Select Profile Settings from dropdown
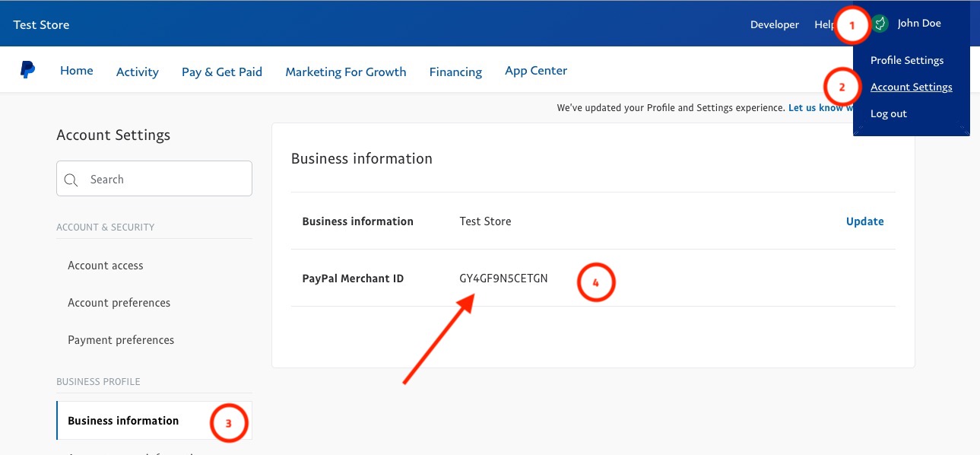980x455 pixels. point(907,60)
